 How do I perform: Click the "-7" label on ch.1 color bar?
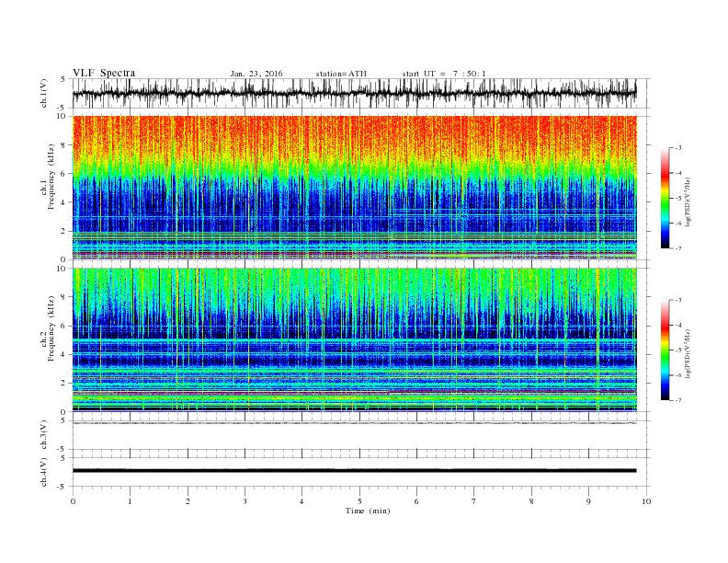(x=678, y=248)
